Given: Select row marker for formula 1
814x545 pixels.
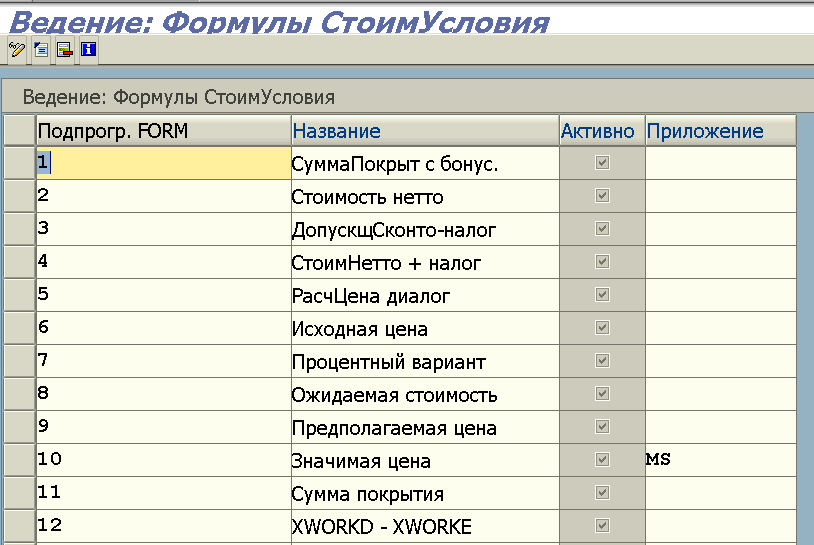Looking at the screenshot, I should coord(20,163).
